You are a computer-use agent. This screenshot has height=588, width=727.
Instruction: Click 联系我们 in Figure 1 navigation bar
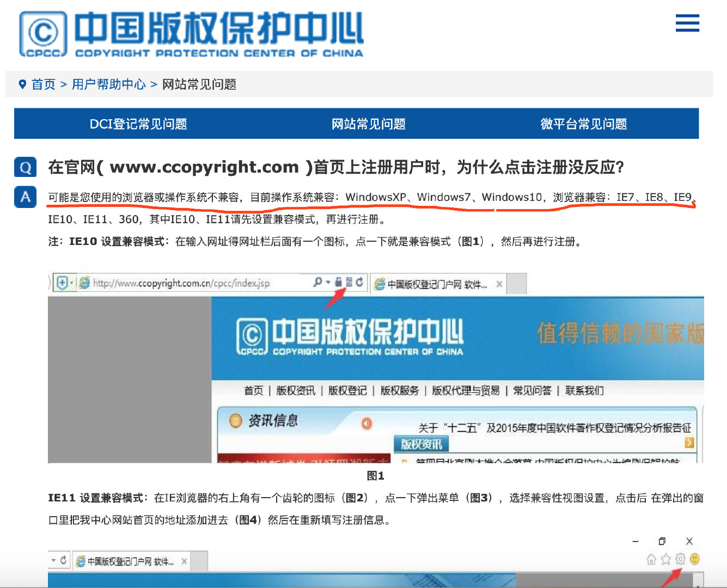tap(584, 390)
